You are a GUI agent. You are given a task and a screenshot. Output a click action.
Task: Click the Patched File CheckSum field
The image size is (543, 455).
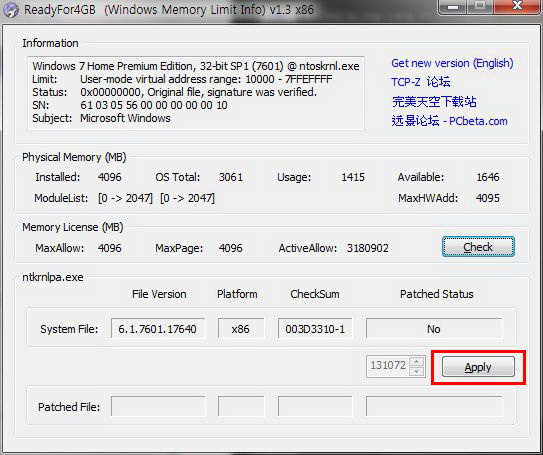[x=315, y=407]
